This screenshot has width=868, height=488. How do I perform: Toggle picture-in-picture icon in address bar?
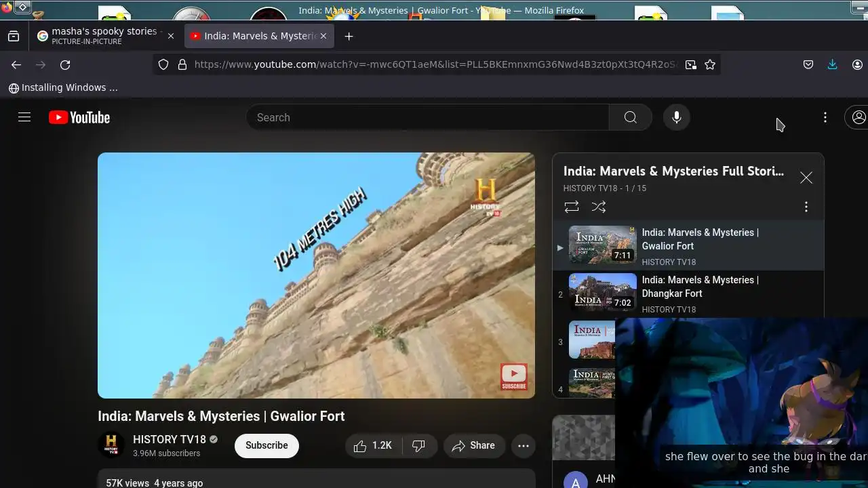click(690, 64)
